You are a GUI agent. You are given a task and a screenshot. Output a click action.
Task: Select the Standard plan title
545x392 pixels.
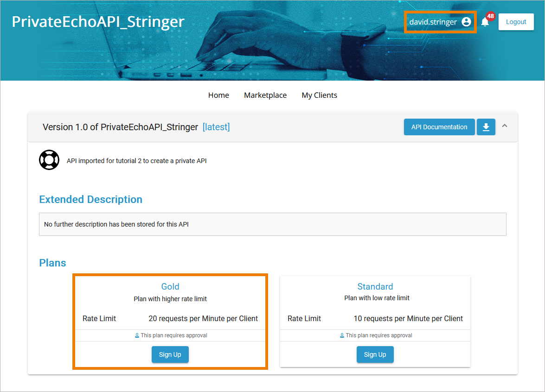click(375, 287)
